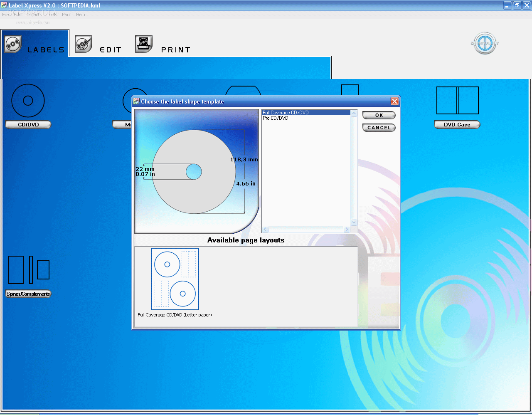Open the Objects menu
The height and width of the screenshot is (415, 532).
click(34, 14)
